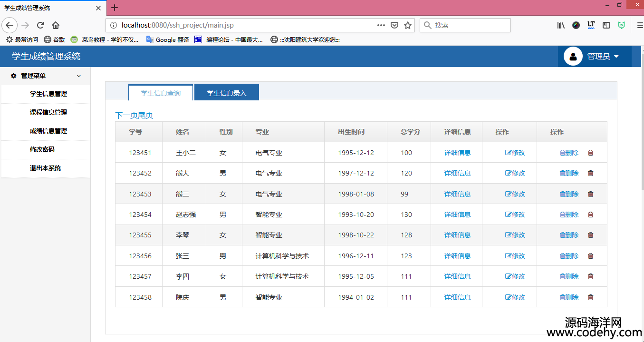This screenshot has height=342, width=644.
Task: Toggle the sidebar view icon in toolbar
Action: click(606, 25)
